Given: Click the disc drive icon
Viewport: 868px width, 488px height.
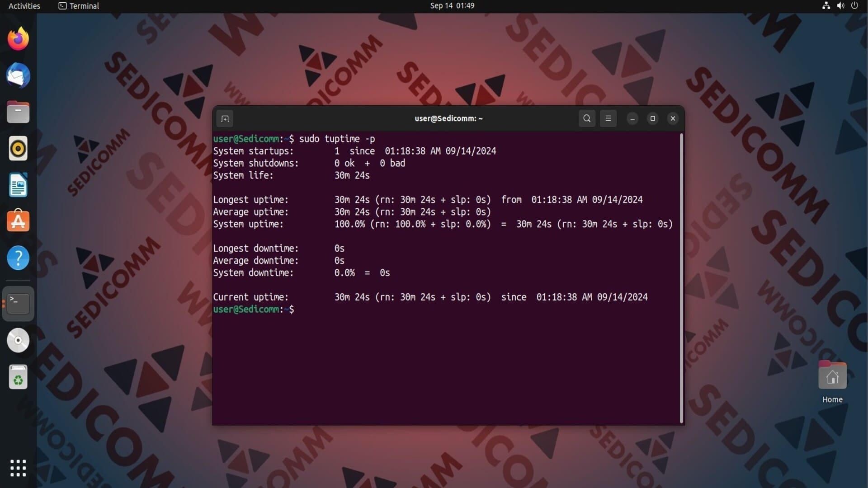Looking at the screenshot, I should point(18,340).
